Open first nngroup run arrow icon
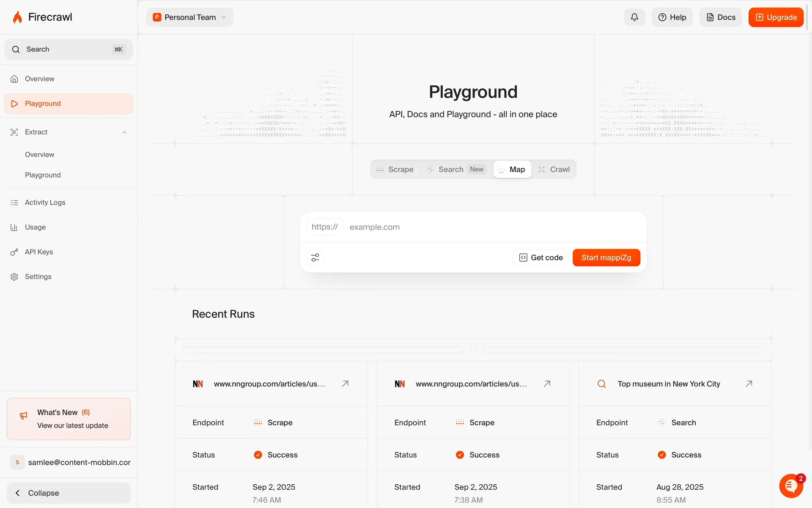The image size is (812, 508). point(345,384)
